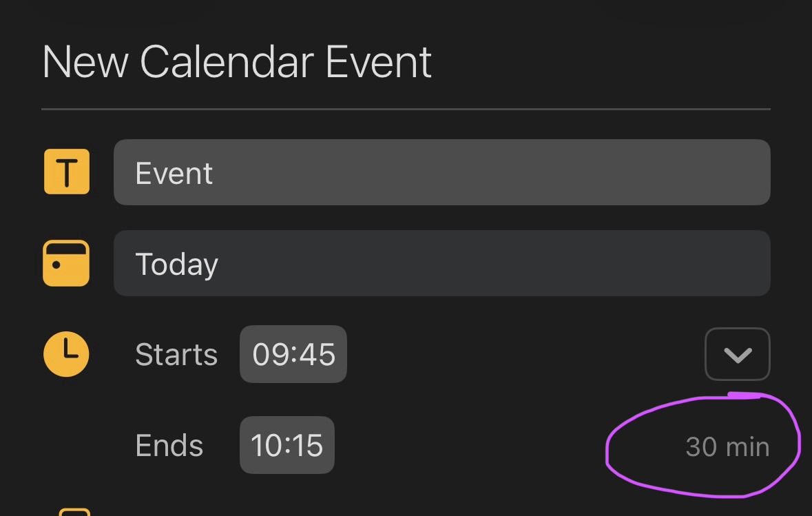Change the 09:45 start time

(293, 354)
